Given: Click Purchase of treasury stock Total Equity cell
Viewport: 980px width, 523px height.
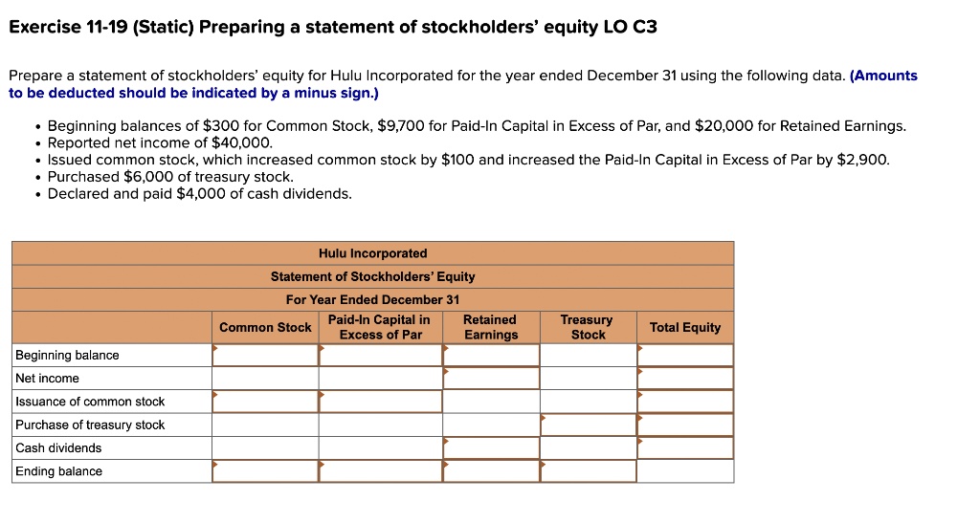Looking at the screenshot, I should point(685,425).
